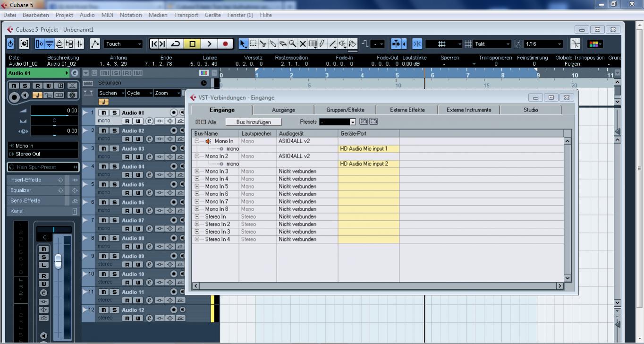Enable Write automation on Audio 08
Screen dimensions: 644x344
point(137,247)
